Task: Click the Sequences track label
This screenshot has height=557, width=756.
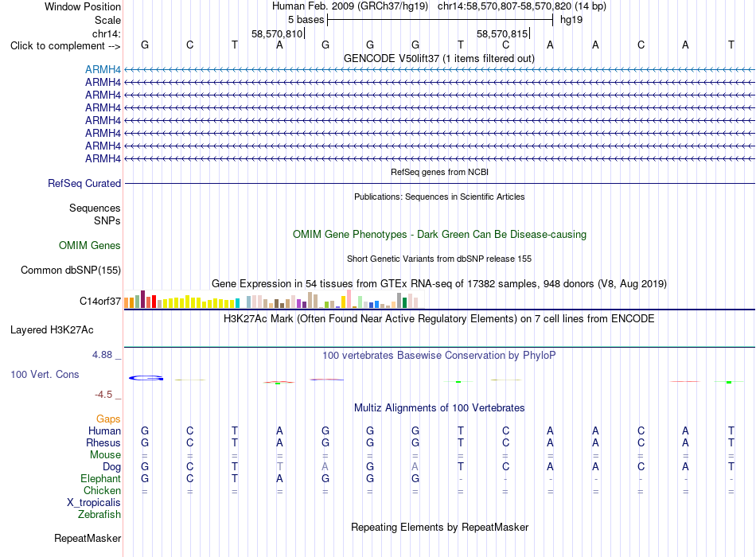Action: coord(95,208)
